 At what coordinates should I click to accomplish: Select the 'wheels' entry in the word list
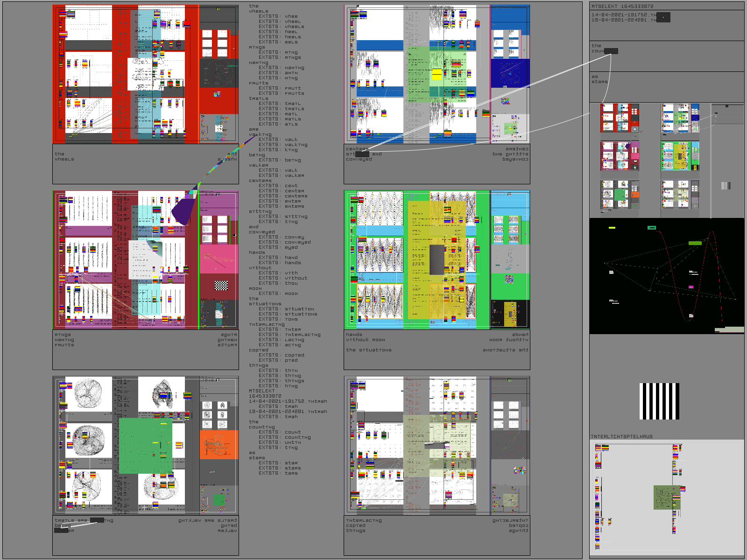[259, 11]
